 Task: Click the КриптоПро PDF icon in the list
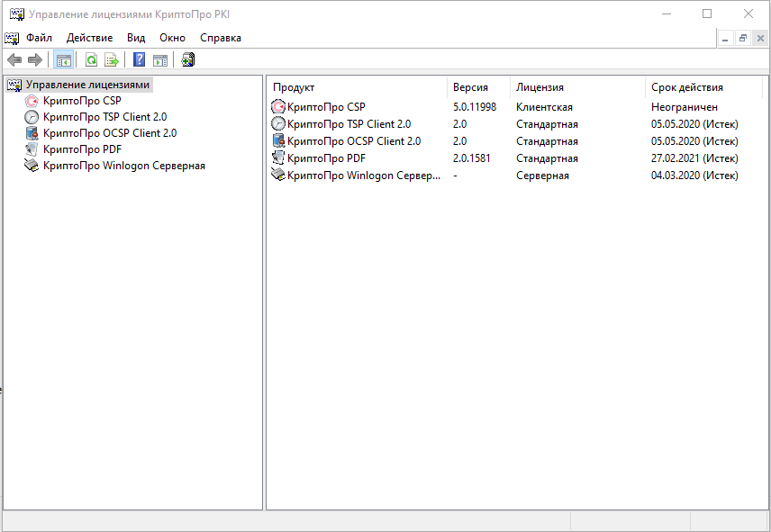(278, 158)
